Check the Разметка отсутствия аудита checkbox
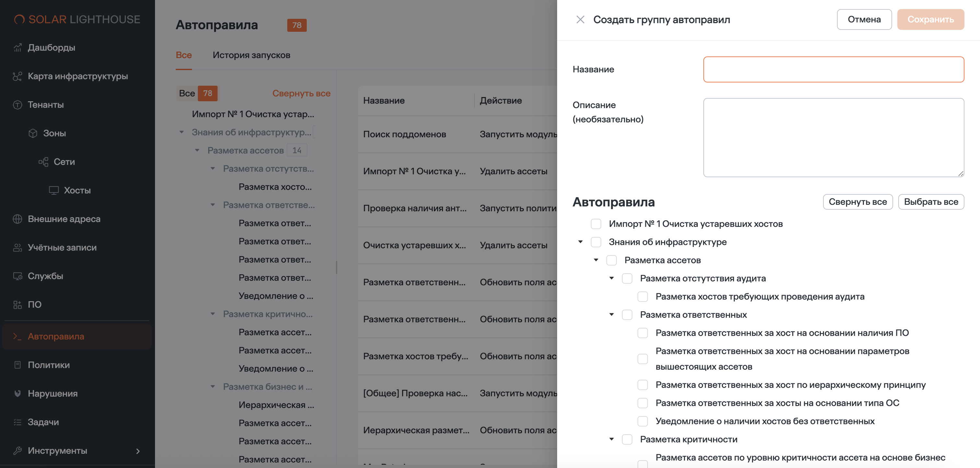 [627, 279]
